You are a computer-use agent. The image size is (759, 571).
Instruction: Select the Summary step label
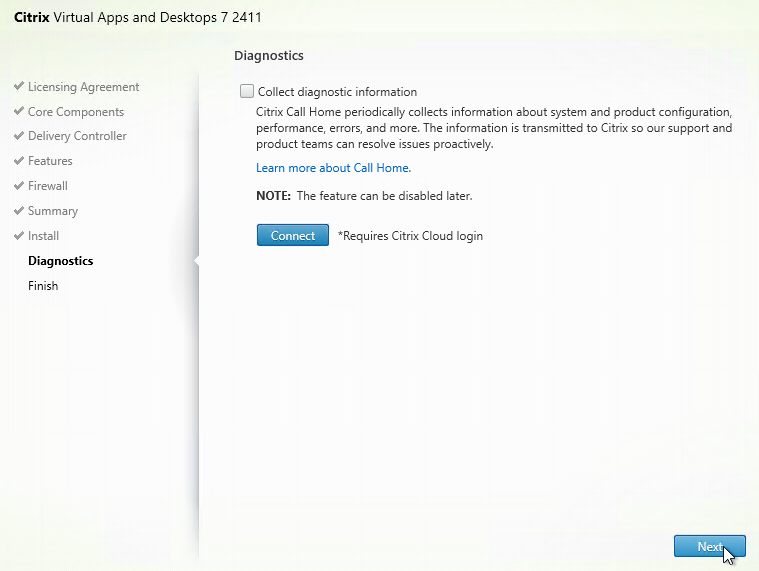[53, 211]
